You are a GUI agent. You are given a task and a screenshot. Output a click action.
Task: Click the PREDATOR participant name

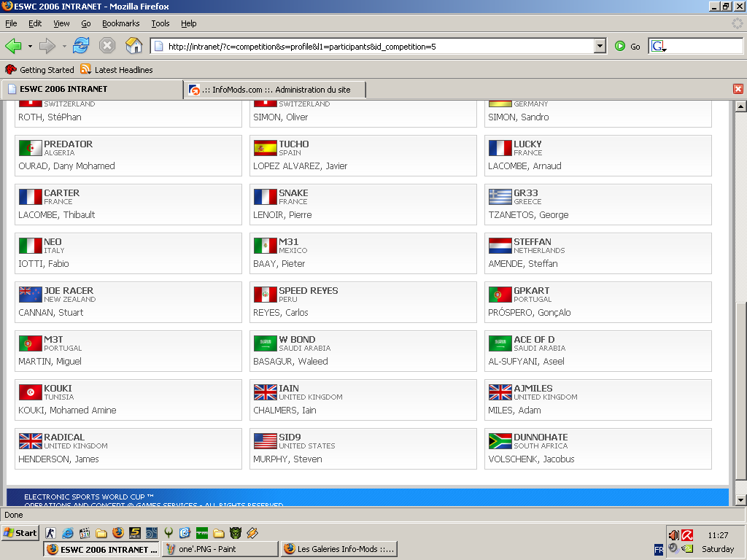(68, 144)
